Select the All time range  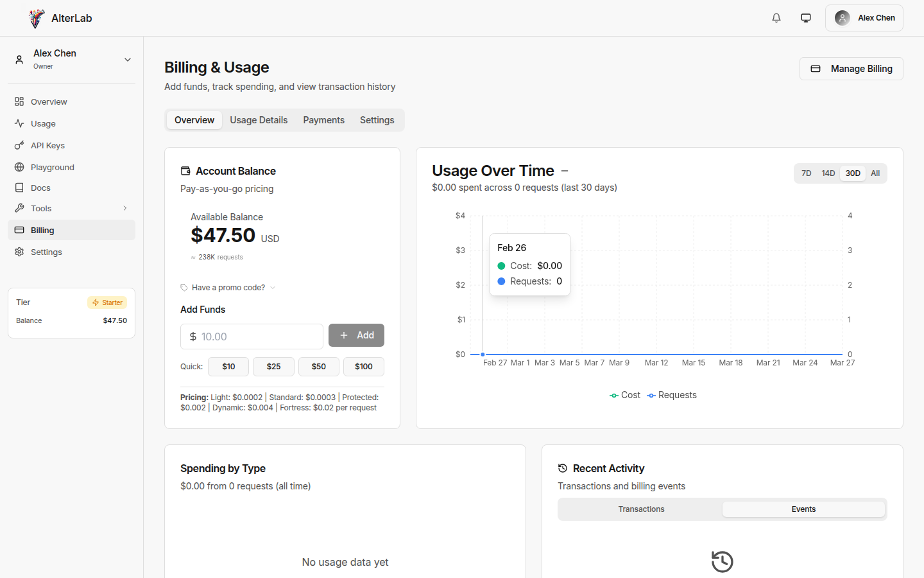[x=875, y=173]
